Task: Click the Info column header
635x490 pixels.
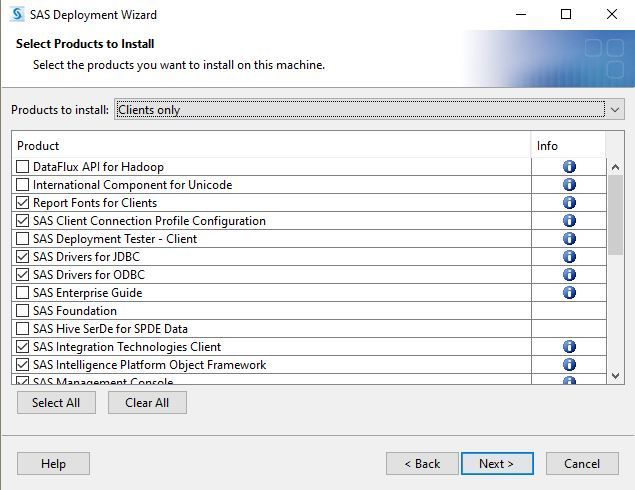Action: point(568,145)
